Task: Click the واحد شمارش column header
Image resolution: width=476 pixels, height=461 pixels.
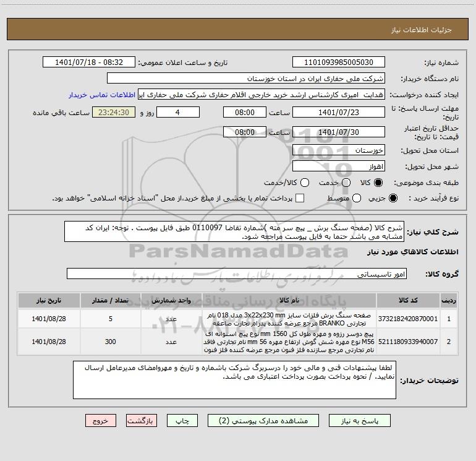Action: (171, 300)
